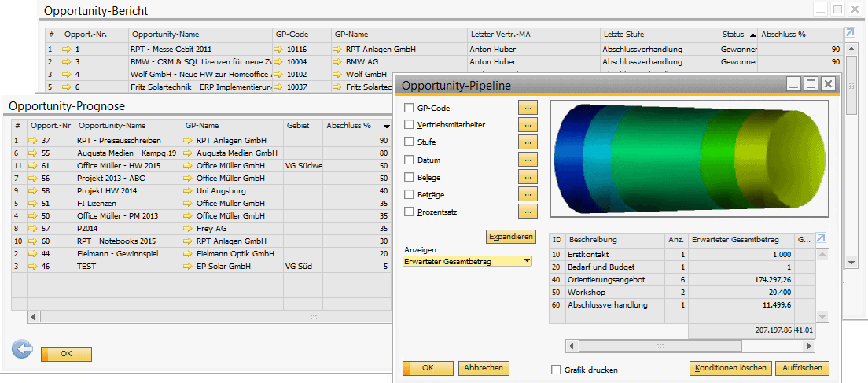The height and width of the screenshot is (383, 868).
Task: Open selection dialog button beside Belege
Action: (x=528, y=176)
